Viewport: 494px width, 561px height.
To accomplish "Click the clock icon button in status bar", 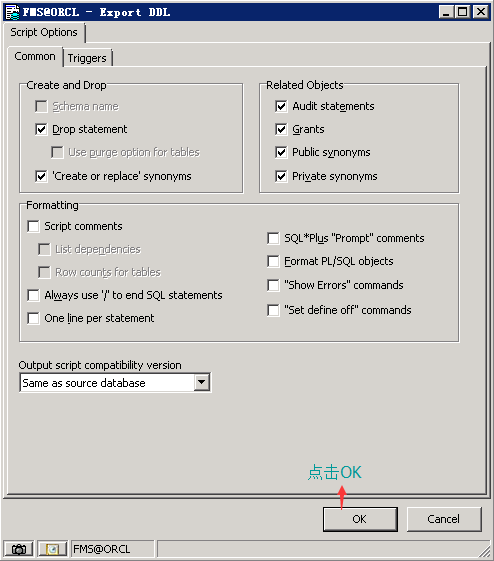I will coord(52,549).
